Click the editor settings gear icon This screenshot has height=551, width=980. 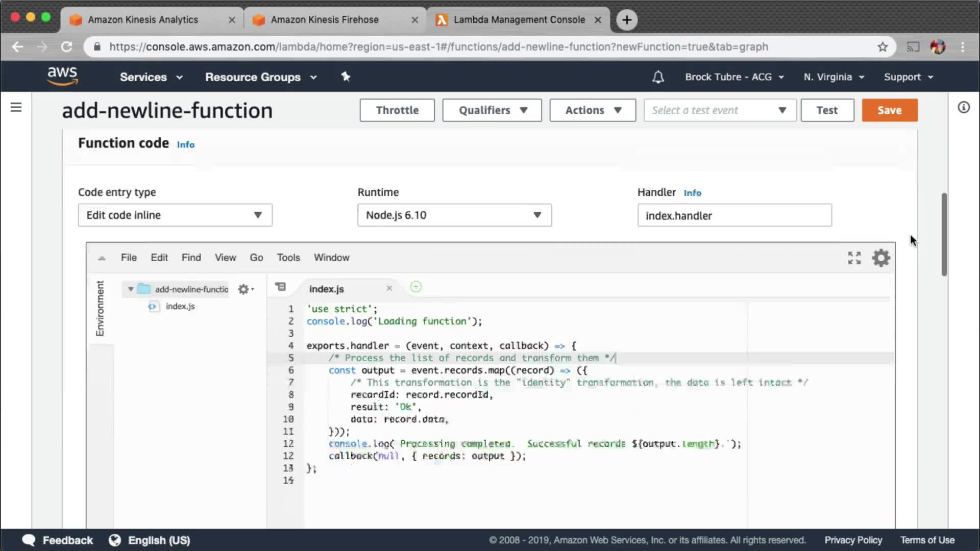[x=881, y=258]
